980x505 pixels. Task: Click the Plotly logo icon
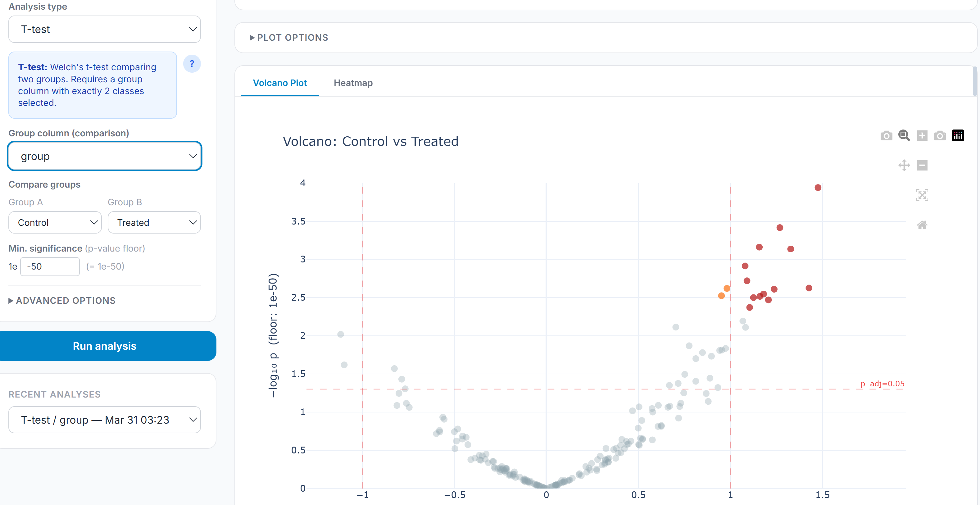pyautogui.click(x=958, y=135)
